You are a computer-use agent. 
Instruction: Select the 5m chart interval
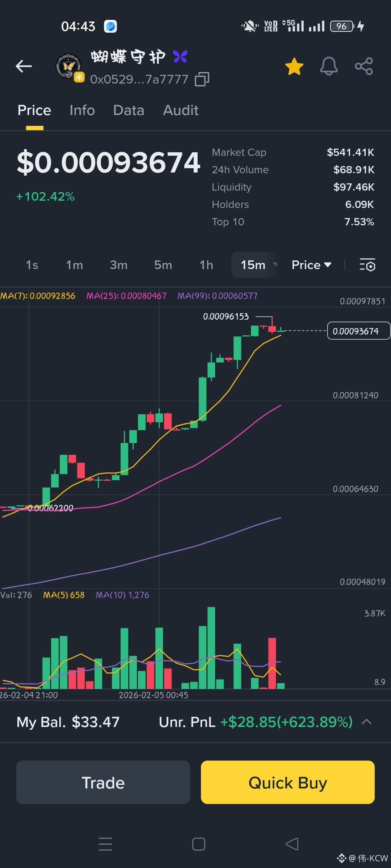163,265
